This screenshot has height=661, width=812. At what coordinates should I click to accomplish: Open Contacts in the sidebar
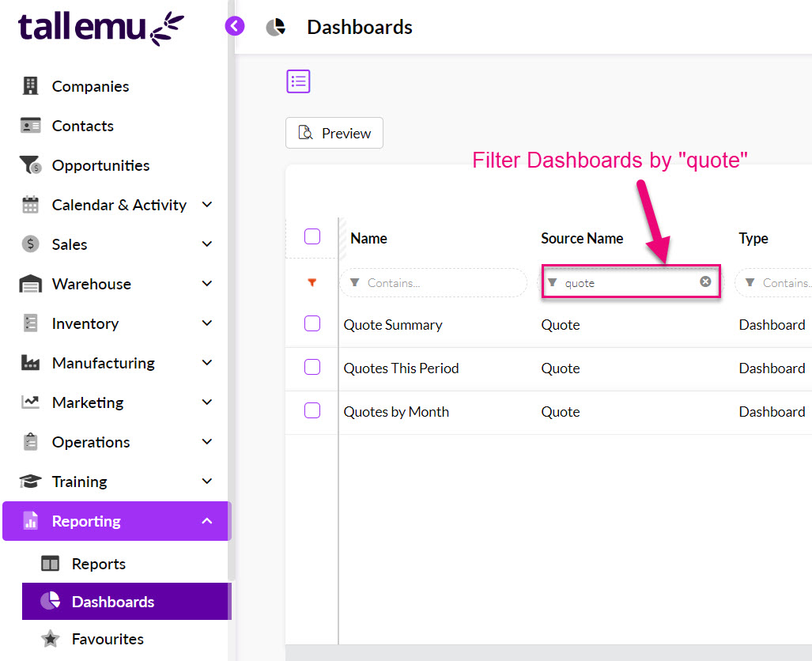82,126
